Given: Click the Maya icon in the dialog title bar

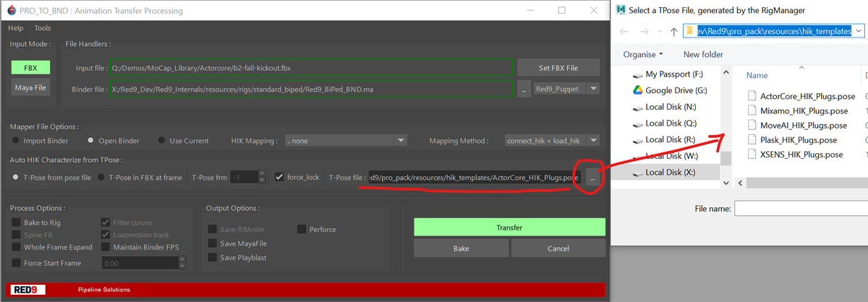Looking at the screenshot, I should (x=621, y=9).
